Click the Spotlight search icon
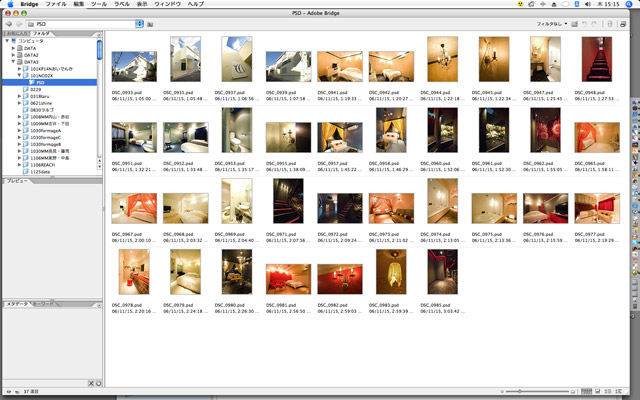The height and width of the screenshot is (400, 640). [x=629, y=4]
